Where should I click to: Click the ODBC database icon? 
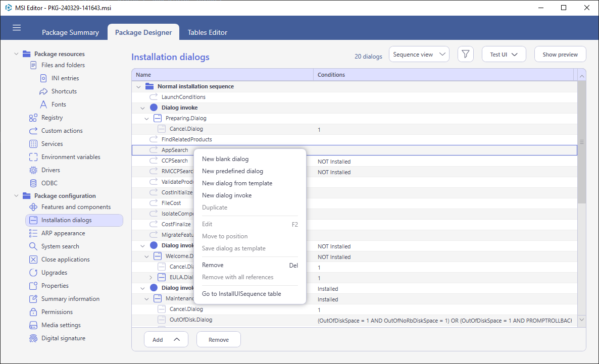click(33, 183)
